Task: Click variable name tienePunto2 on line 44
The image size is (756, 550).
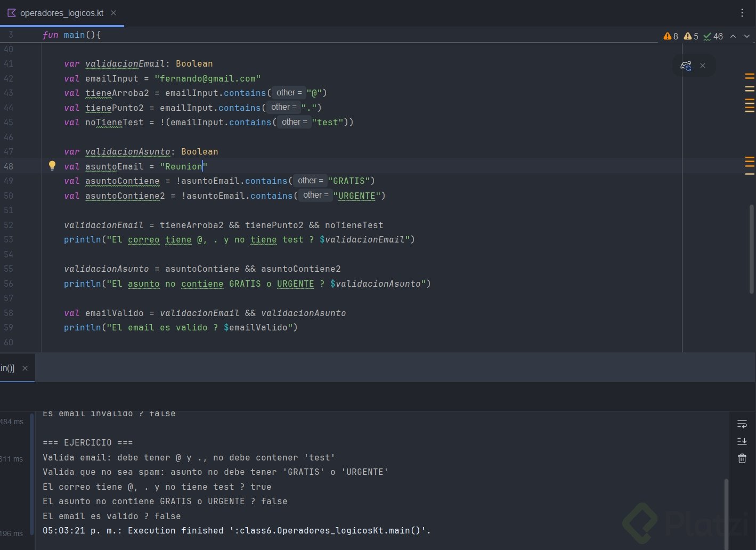Action: (x=115, y=108)
